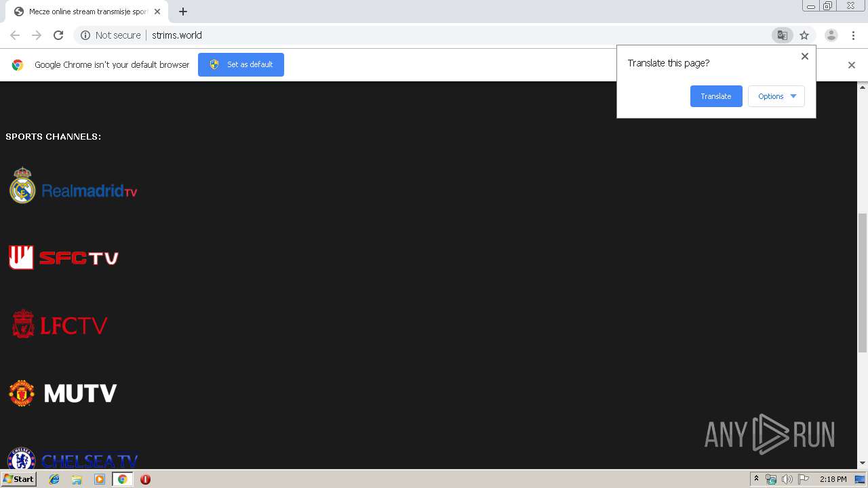The width and height of the screenshot is (868, 488).
Task: Open the red Opera icon in taskbar
Action: 145,479
